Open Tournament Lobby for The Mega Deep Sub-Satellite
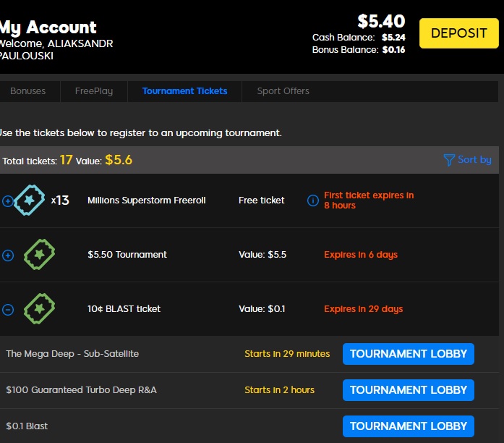Viewport: 504px width, 443px height. tap(408, 354)
